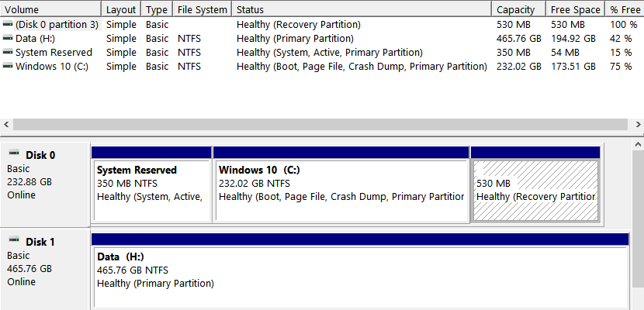
Task: Click the drive icon next to Data (H:) row
Action: (8, 38)
